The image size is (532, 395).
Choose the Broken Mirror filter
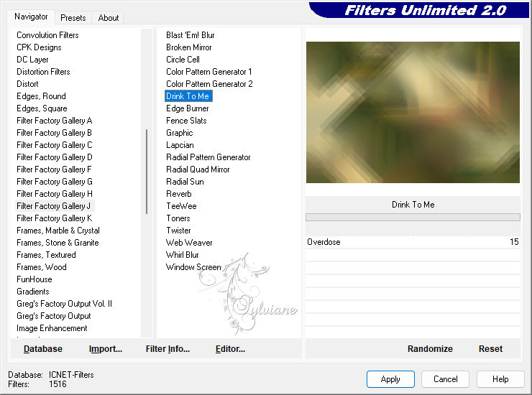[x=188, y=47]
